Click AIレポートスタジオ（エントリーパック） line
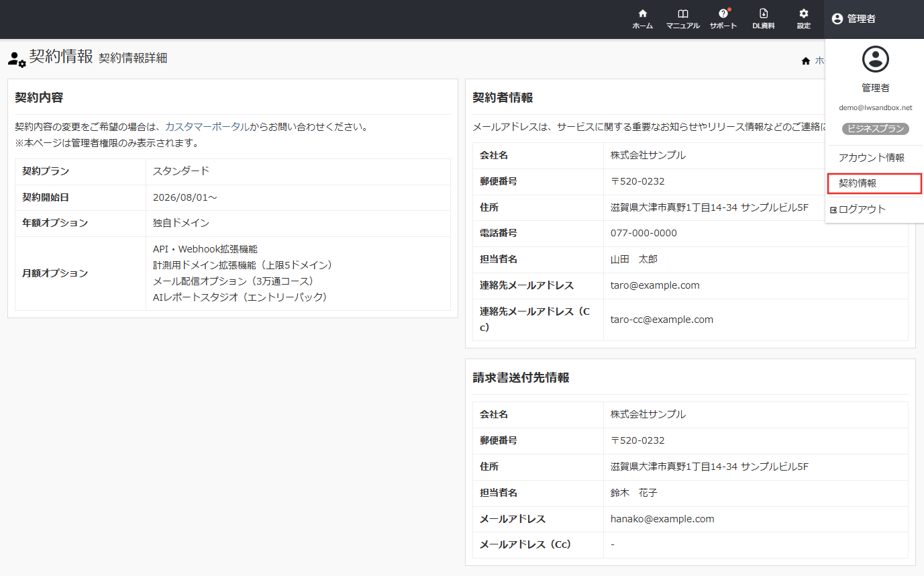The image size is (924, 576). pos(240,297)
